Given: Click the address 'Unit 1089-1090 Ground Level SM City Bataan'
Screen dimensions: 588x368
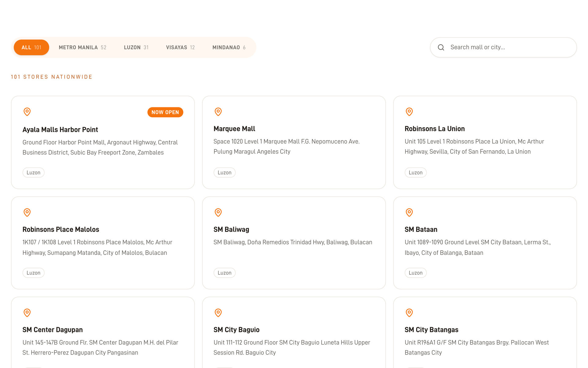Looking at the screenshot, I should tap(477, 247).
